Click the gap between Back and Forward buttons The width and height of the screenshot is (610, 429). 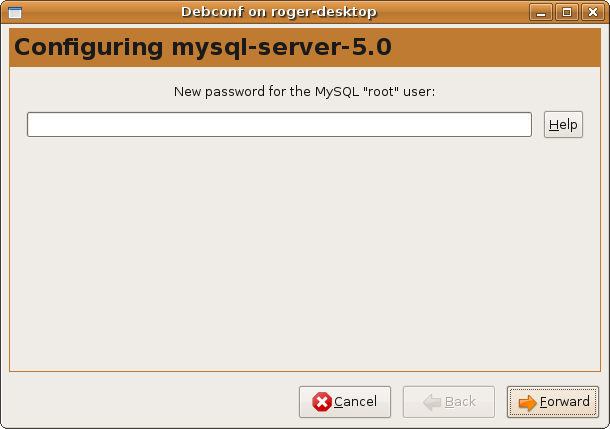[501, 402]
